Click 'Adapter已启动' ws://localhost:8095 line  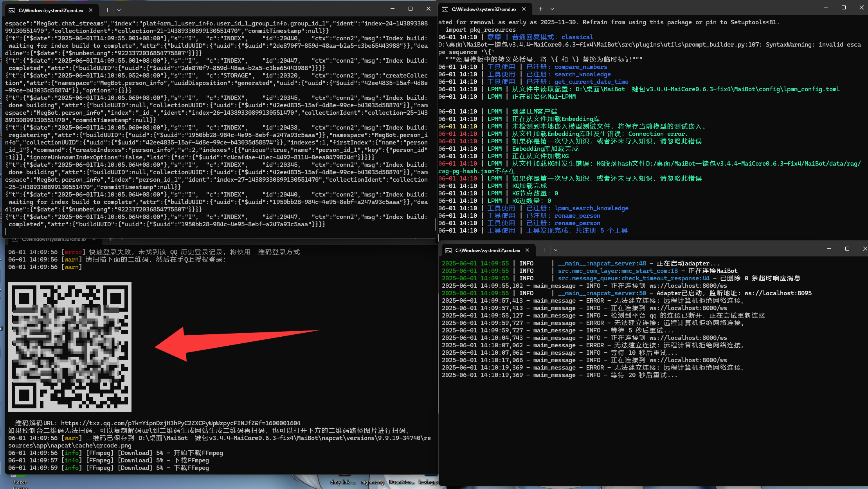point(627,293)
